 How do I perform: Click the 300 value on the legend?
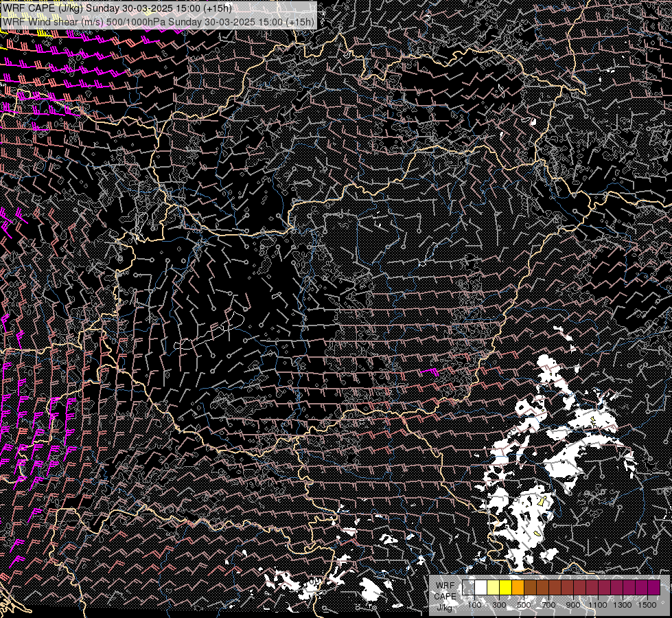click(x=499, y=605)
